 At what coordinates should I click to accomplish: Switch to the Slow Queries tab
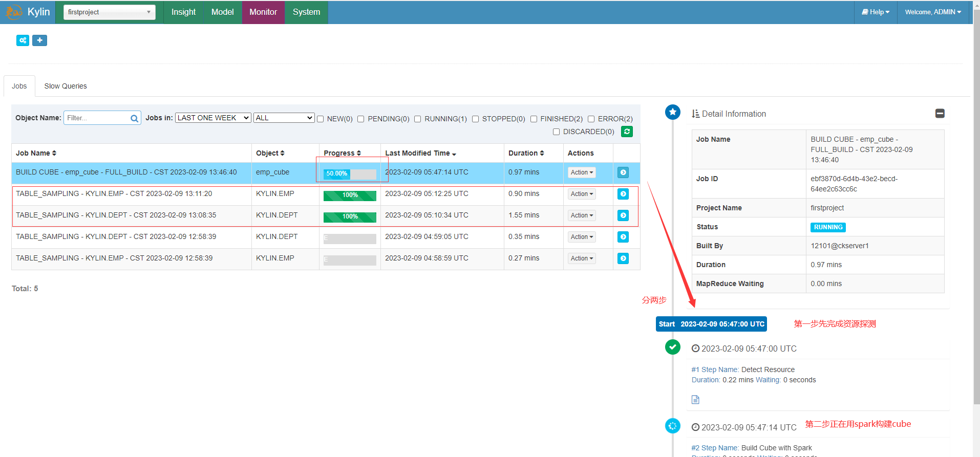click(x=66, y=86)
